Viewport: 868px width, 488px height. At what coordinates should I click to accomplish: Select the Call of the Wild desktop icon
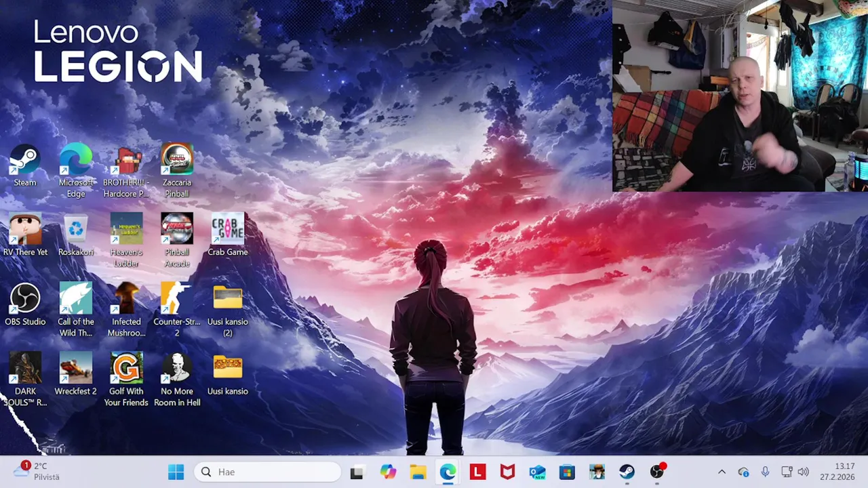click(x=76, y=310)
